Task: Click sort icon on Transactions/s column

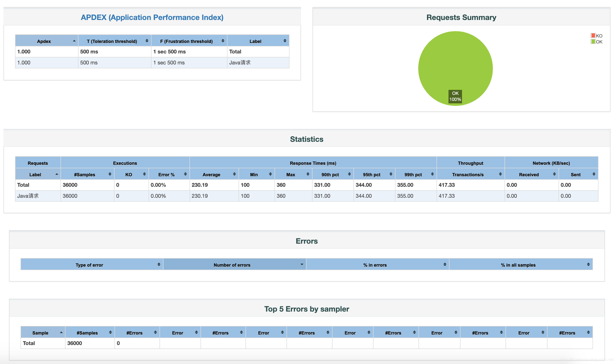Action: (500, 174)
